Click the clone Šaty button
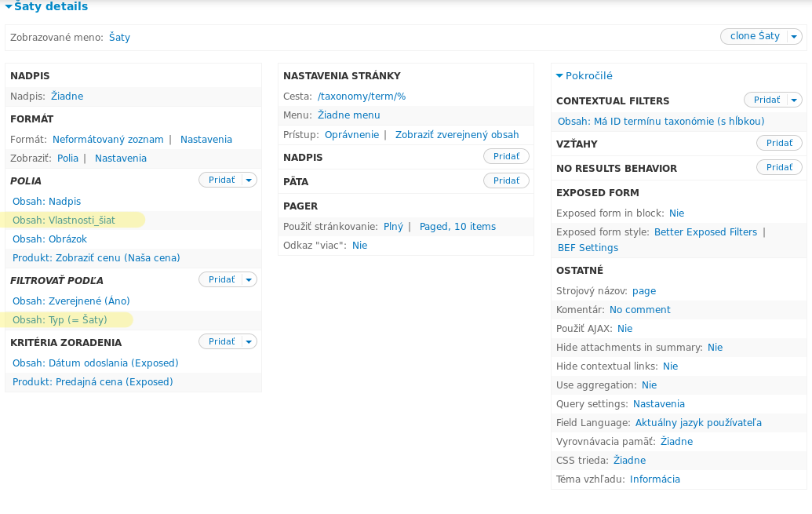 (754, 36)
